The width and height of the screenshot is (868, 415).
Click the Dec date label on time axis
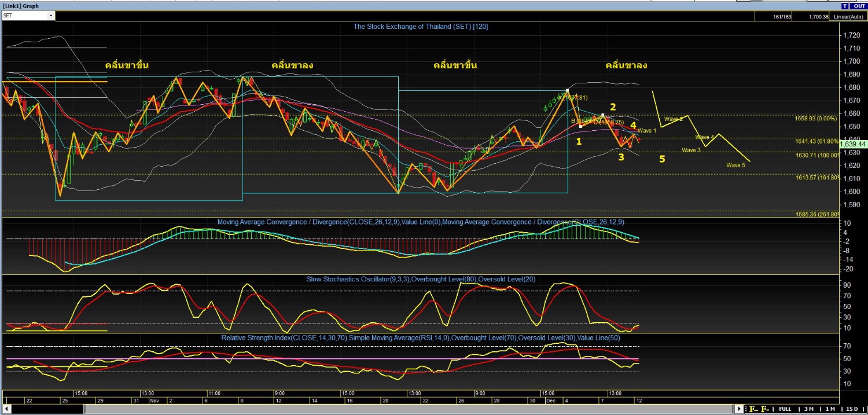point(550,400)
